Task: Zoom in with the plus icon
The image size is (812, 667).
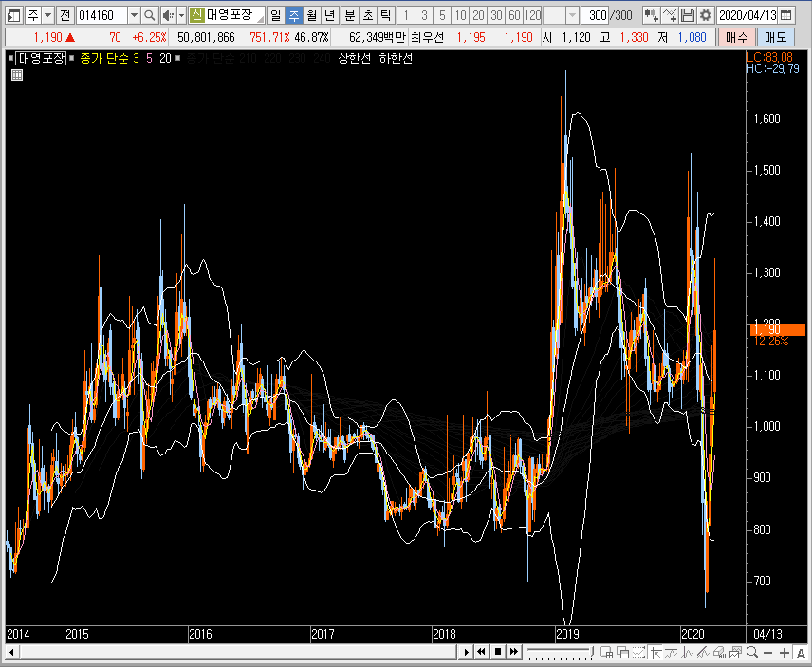Action: (784, 653)
